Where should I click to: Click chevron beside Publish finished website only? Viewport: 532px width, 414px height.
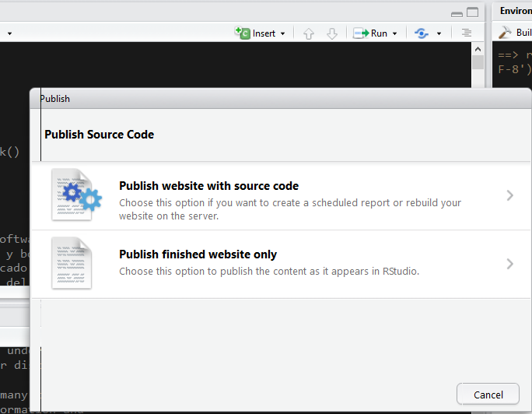510,264
